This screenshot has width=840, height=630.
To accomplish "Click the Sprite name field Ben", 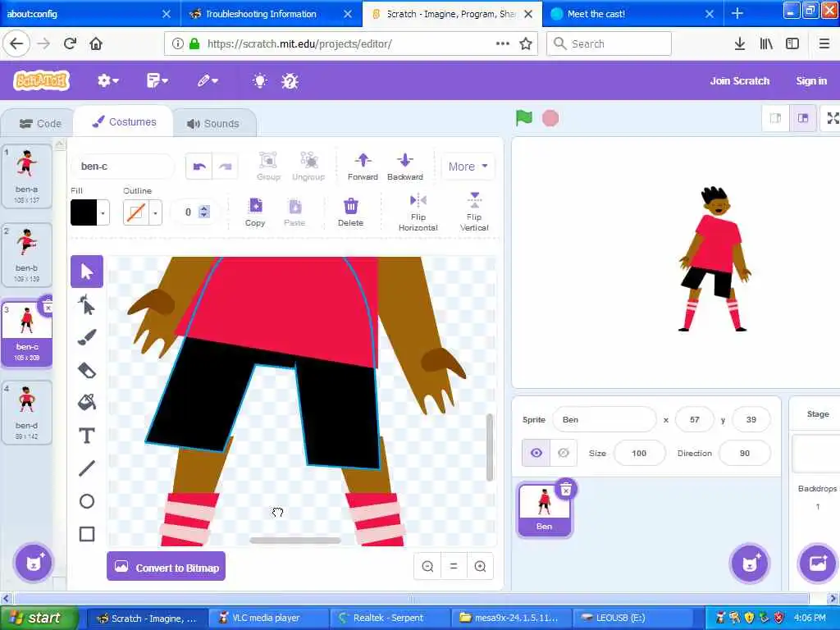I will (x=605, y=419).
